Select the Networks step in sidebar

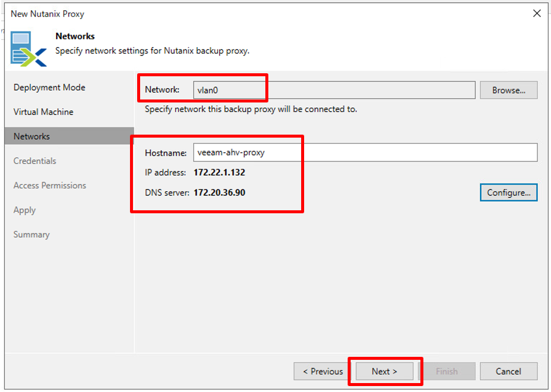click(x=69, y=136)
